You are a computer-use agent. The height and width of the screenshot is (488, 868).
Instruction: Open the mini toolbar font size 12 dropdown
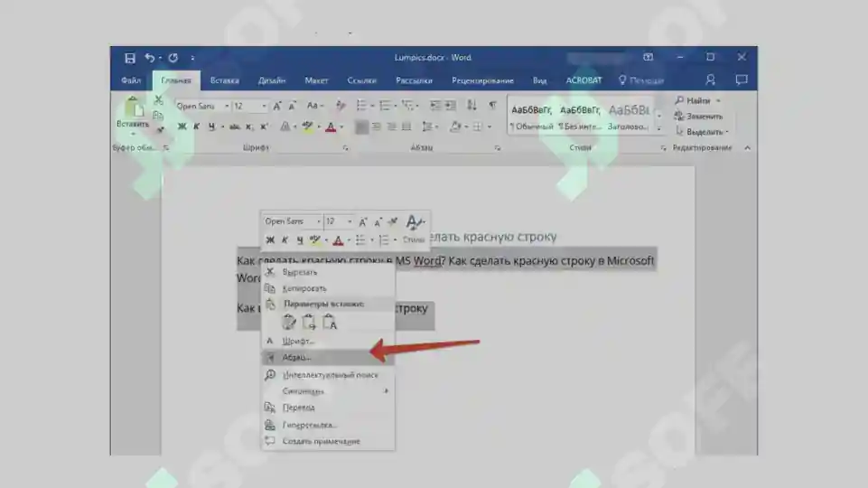350,221
